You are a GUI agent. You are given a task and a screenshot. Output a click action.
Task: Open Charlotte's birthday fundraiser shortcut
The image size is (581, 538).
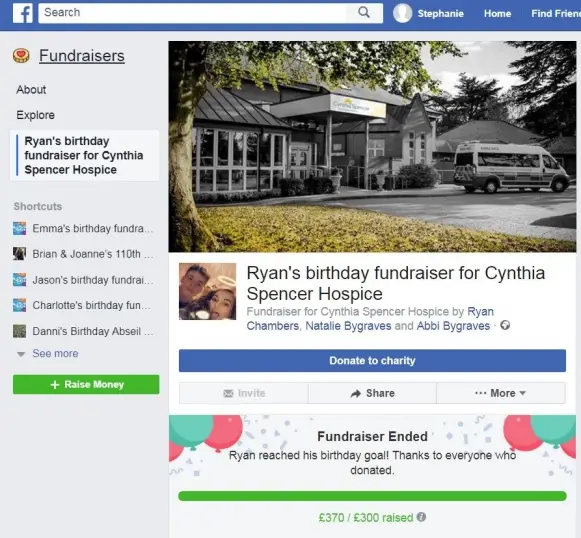(x=92, y=305)
